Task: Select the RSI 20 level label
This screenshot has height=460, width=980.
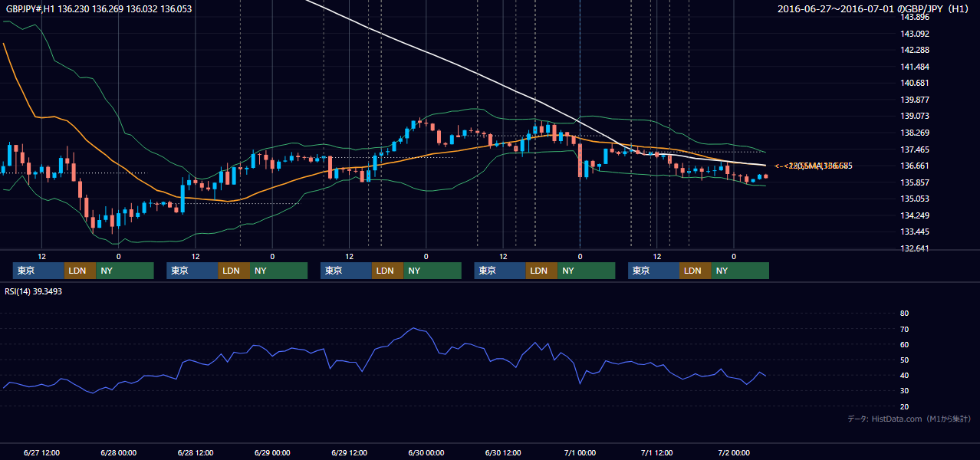Action: pos(904,406)
